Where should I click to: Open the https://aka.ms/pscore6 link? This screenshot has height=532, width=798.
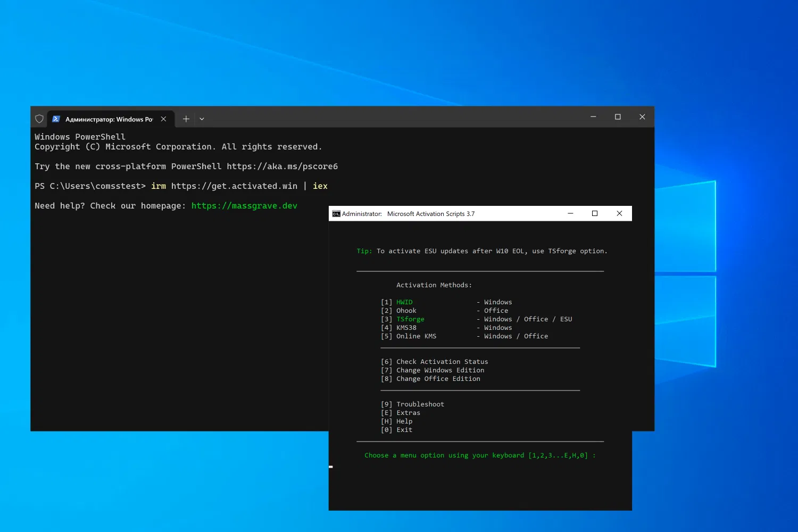tap(282, 167)
